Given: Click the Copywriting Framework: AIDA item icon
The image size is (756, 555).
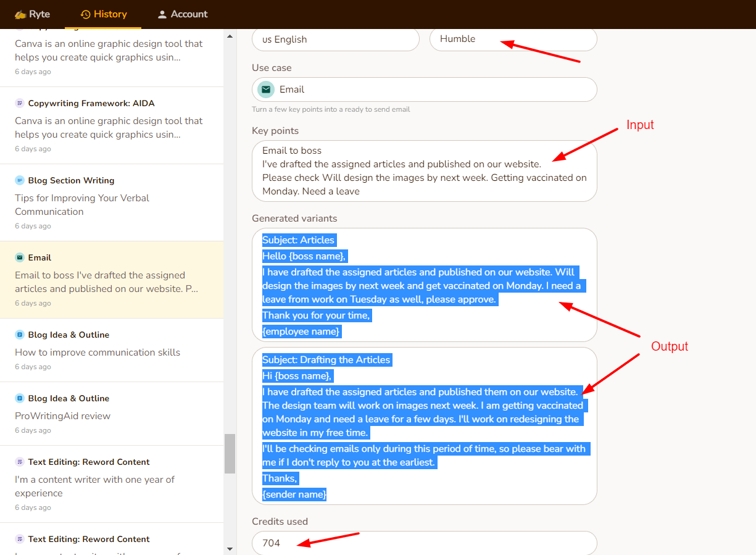Looking at the screenshot, I should click(20, 103).
